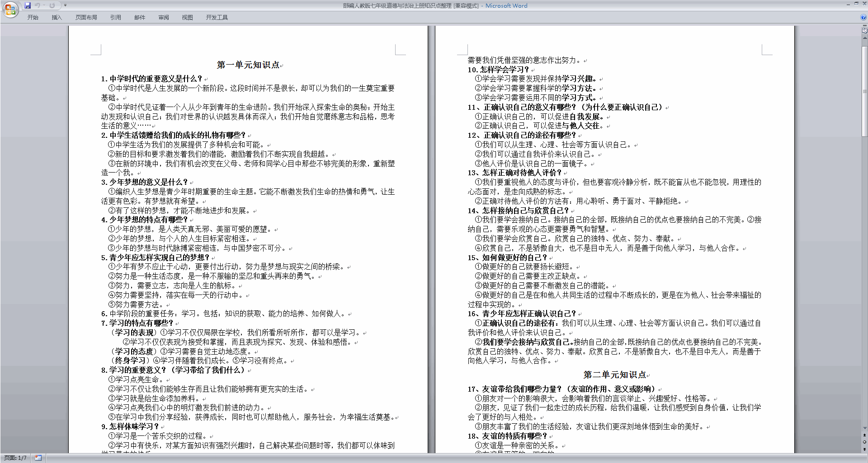Click the line 6. 中学阶段的重要任务

[224, 313]
